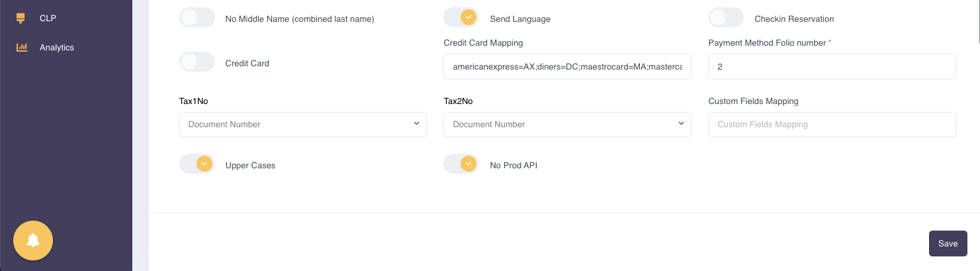Click the chevron arrow in Tax1No field
This screenshot has width=980, height=271.
416,123
